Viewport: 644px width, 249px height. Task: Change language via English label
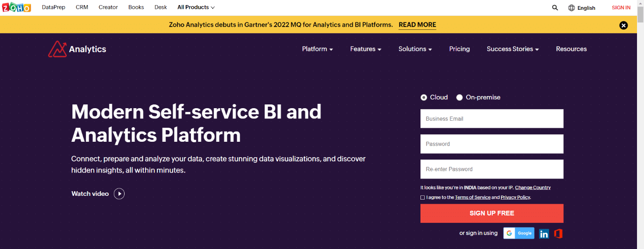point(586,8)
